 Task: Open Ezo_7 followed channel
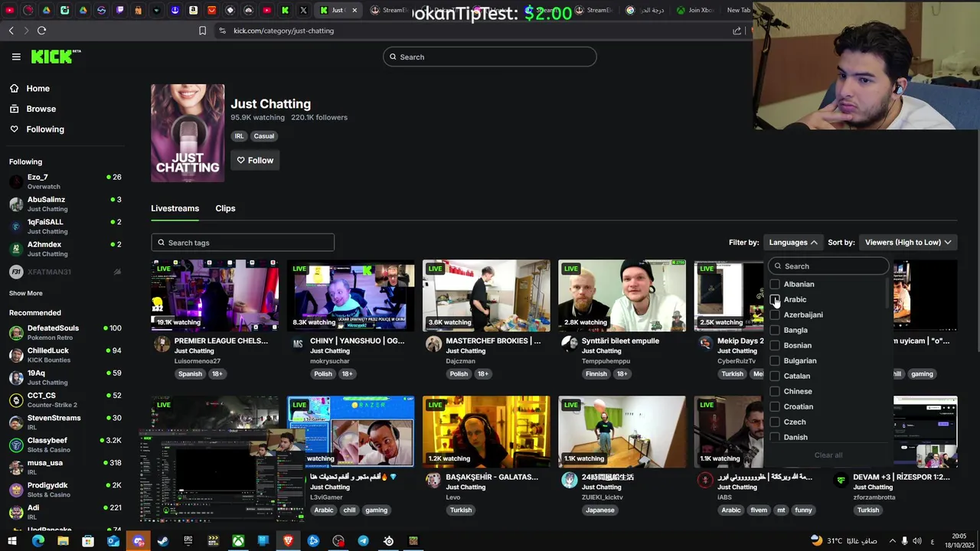coord(65,181)
